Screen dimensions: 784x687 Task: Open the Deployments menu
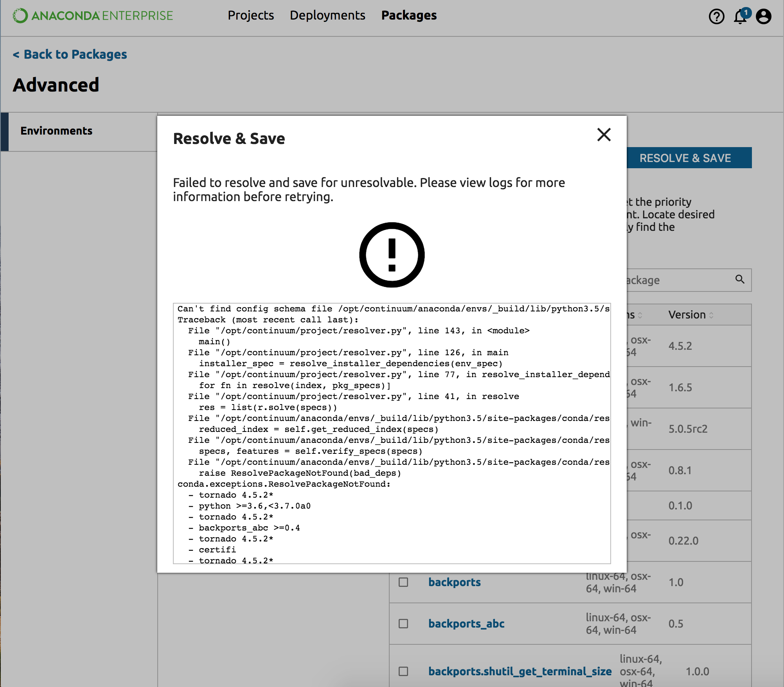click(327, 15)
